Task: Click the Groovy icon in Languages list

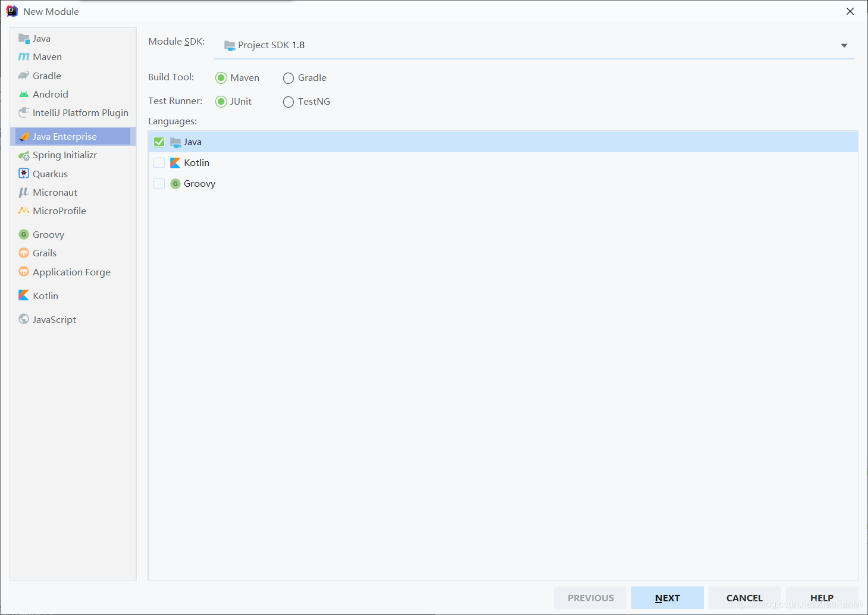Action: (176, 184)
